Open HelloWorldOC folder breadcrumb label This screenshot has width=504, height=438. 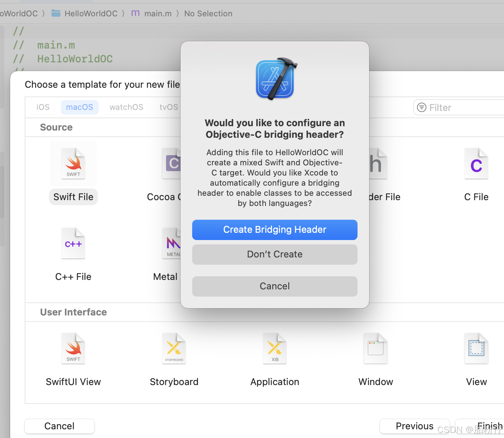tap(91, 13)
